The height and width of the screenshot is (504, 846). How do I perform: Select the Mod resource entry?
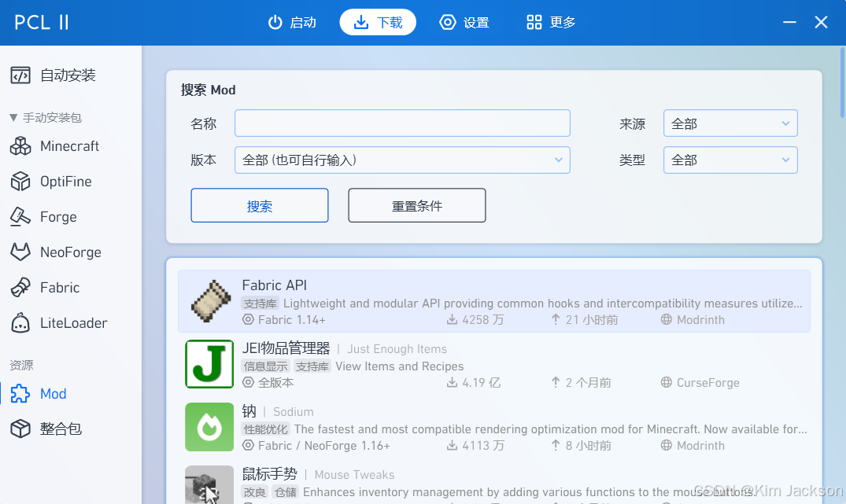[71, 393]
